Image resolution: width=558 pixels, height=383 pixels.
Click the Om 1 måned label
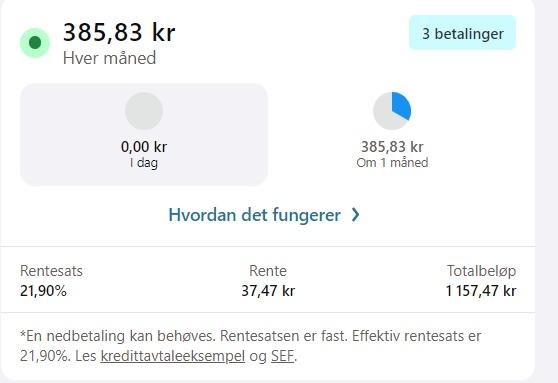(x=392, y=163)
